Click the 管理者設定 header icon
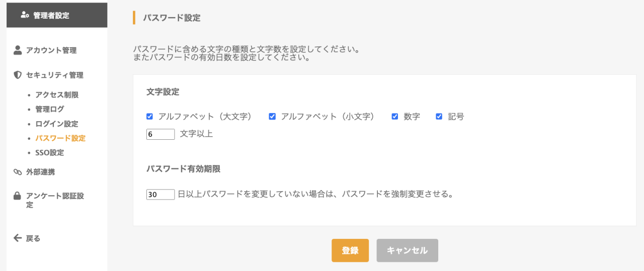This screenshot has height=271, width=644. coord(25,15)
